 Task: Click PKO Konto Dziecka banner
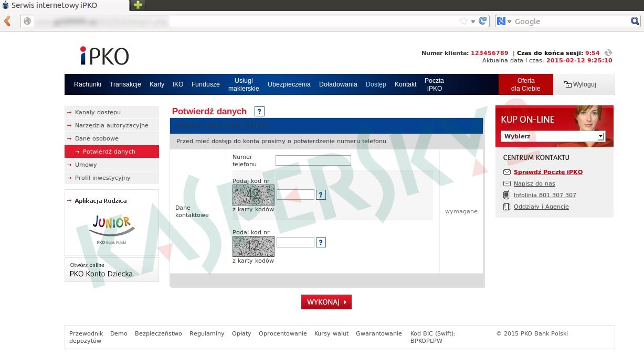click(112, 269)
